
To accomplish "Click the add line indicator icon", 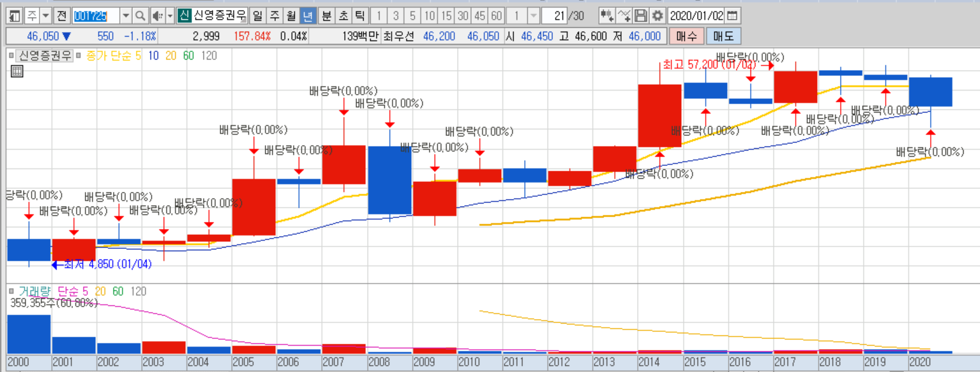I will tap(624, 16).
